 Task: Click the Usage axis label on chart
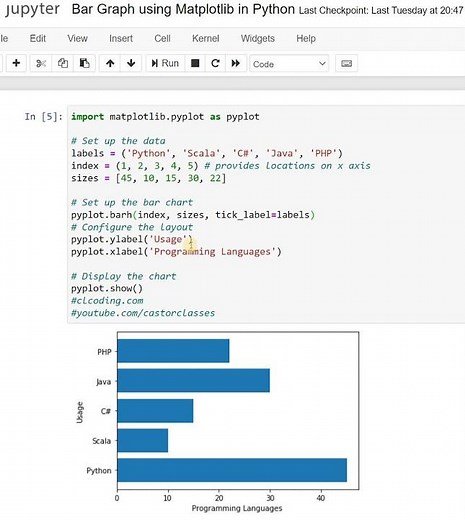80,412
